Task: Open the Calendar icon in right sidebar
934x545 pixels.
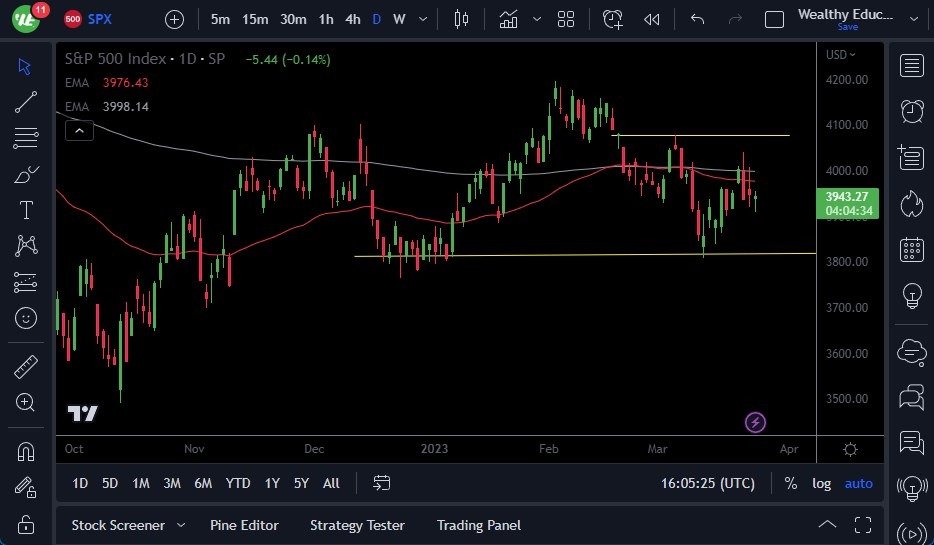Action: (911, 249)
